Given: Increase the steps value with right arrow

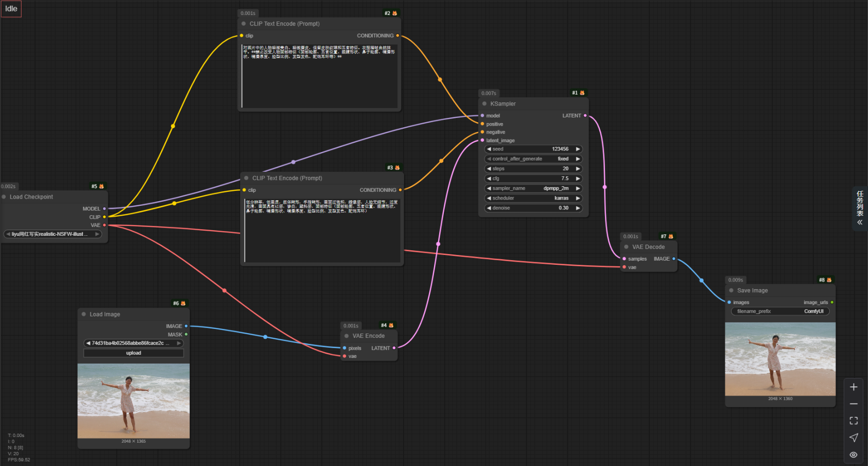Looking at the screenshot, I should (x=578, y=169).
